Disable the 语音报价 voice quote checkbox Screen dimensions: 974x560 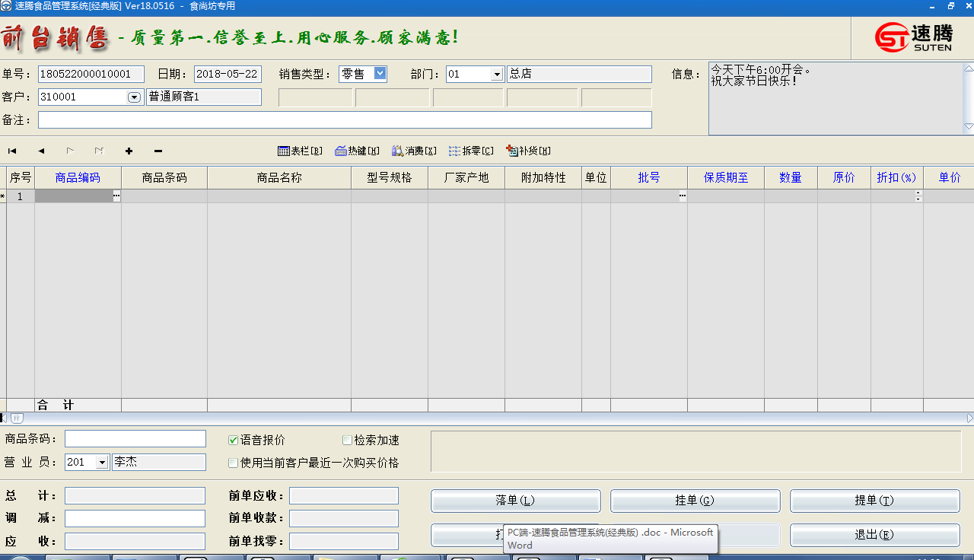(x=233, y=440)
